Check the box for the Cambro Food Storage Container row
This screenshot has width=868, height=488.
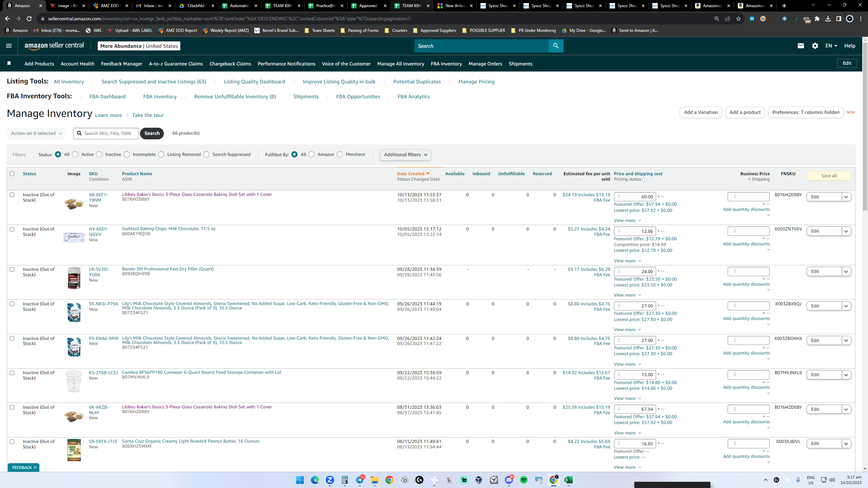pyautogui.click(x=12, y=373)
